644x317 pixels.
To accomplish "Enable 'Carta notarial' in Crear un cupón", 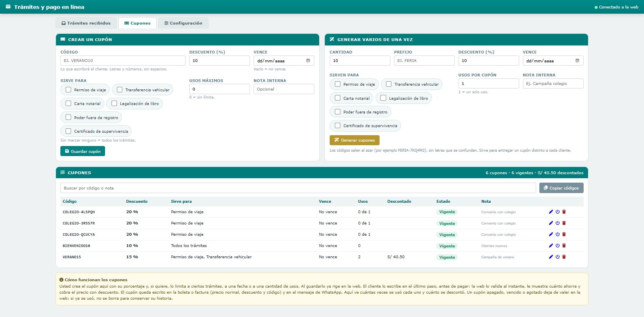I will tap(68, 103).
